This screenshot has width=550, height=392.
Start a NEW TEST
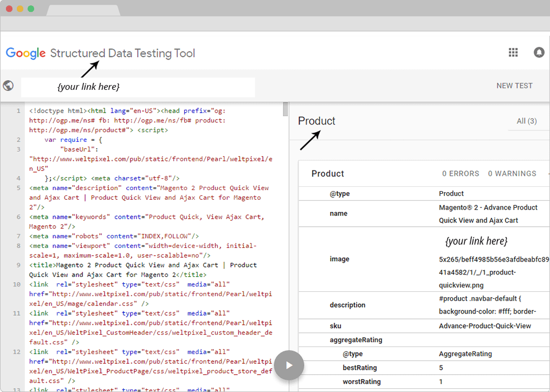pyautogui.click(x=514, y=86)
